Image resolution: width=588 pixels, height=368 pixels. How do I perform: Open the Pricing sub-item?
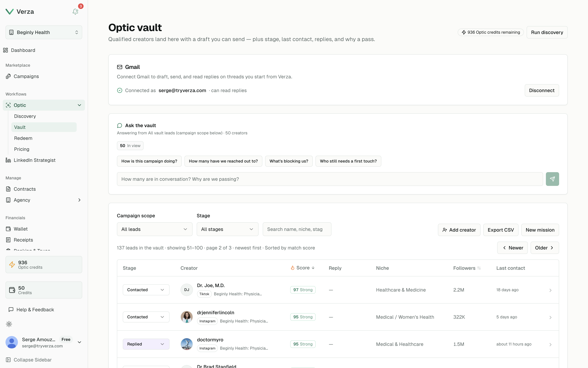point(22,149)
